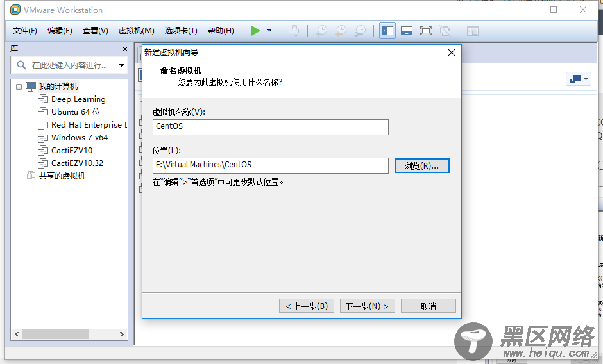The image size is (603, 364).
Task: Click the CactiEZV10.32 VM icon
Action: (x=43, y=163)
